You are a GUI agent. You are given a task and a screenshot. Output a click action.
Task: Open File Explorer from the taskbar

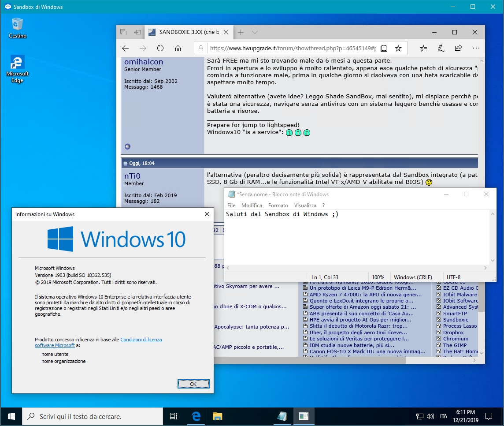point(218,417)
